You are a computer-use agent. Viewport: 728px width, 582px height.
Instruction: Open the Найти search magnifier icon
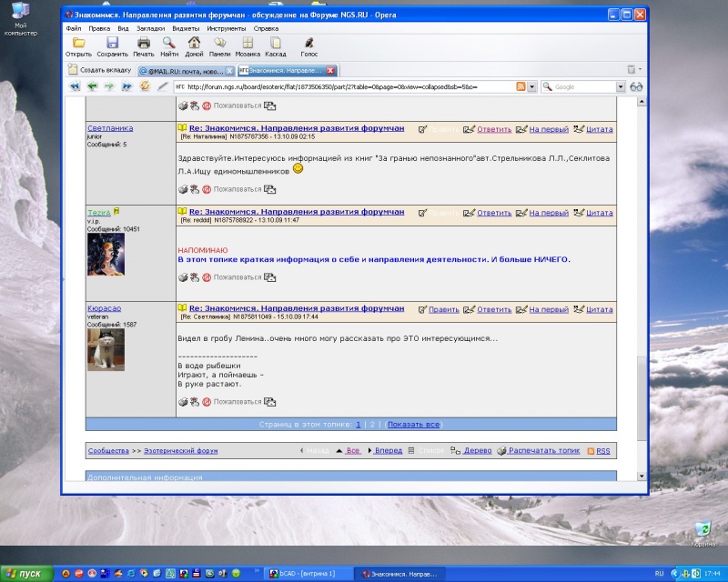point(168,43)
